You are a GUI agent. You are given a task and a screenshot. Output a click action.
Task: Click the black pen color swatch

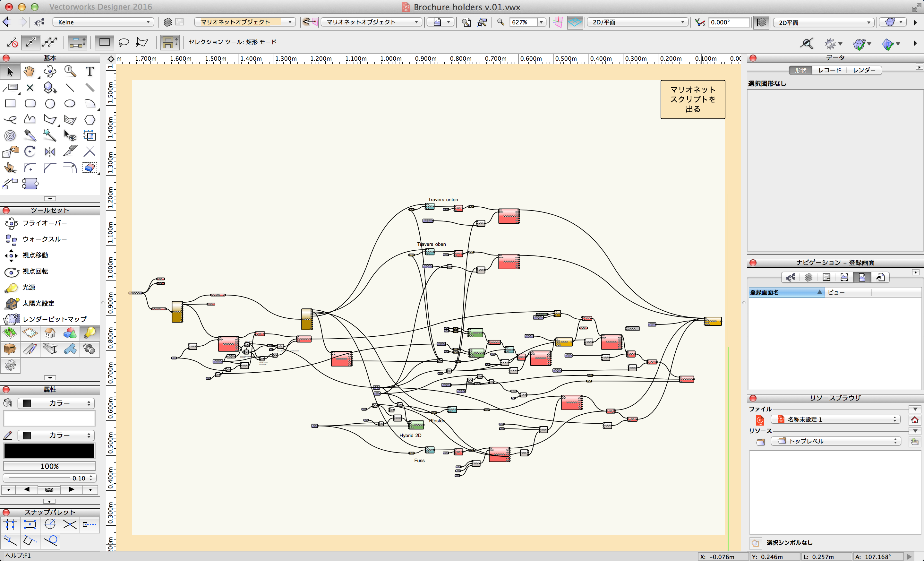click(49, 450)
